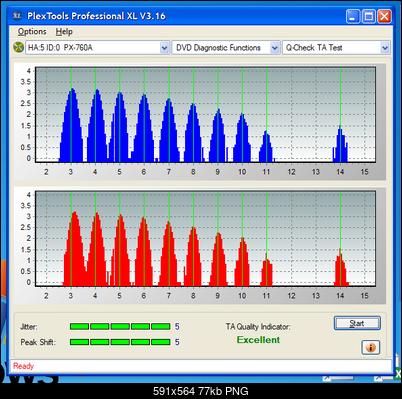This screenshot has width=402, height=399.
Task: Click the Jitter label
Action: tap(29, 327)
